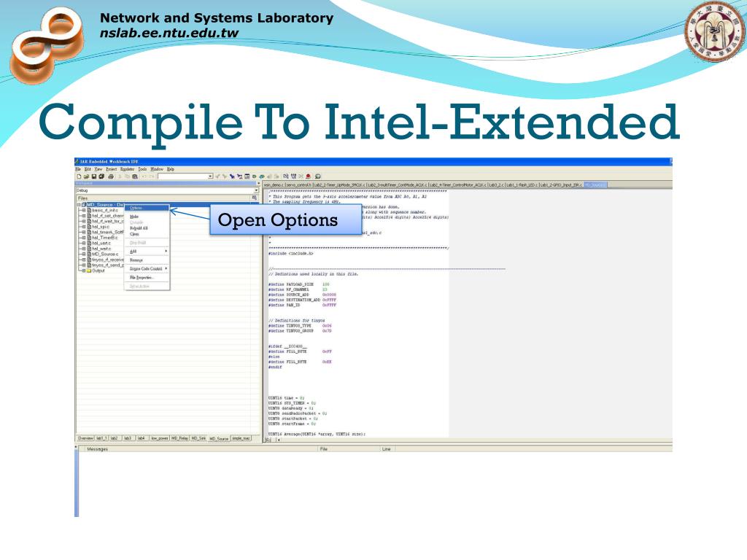Click the Debug toolbar icon at far right

tap(318, 176)
